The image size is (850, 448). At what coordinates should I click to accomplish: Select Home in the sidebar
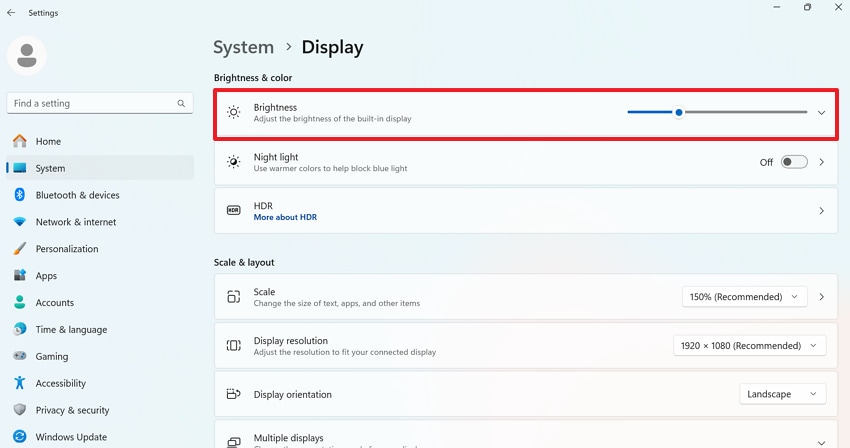pyautogui.click(x=100, y=141)
